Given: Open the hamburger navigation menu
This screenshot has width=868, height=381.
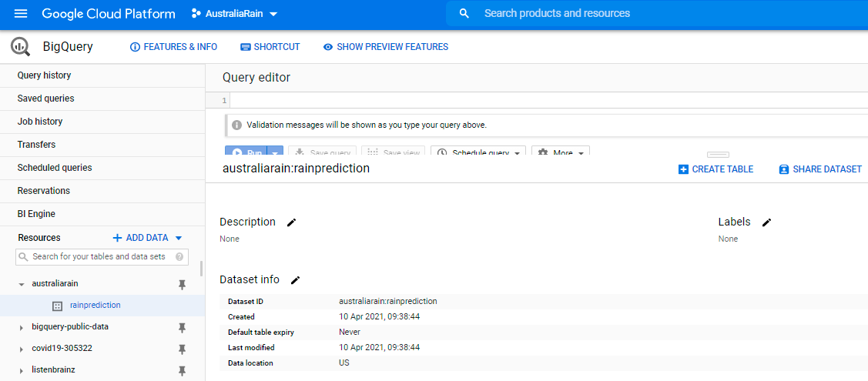Looking at the screenshot, I should (21, 14).
